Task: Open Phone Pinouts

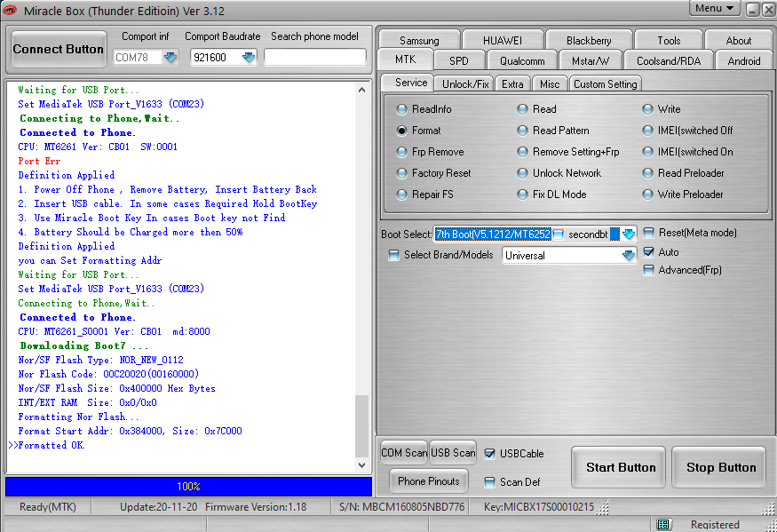Action: [429, 481]
